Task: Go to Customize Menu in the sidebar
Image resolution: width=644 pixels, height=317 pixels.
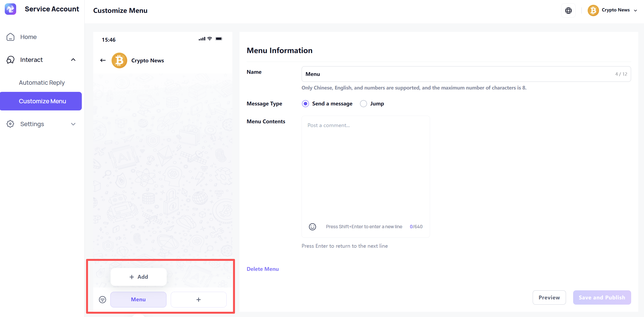Action: coord(42,101)
